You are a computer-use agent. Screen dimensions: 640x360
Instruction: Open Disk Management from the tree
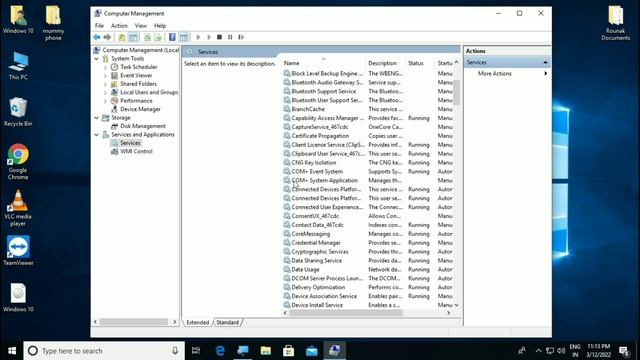coord(143,126)
